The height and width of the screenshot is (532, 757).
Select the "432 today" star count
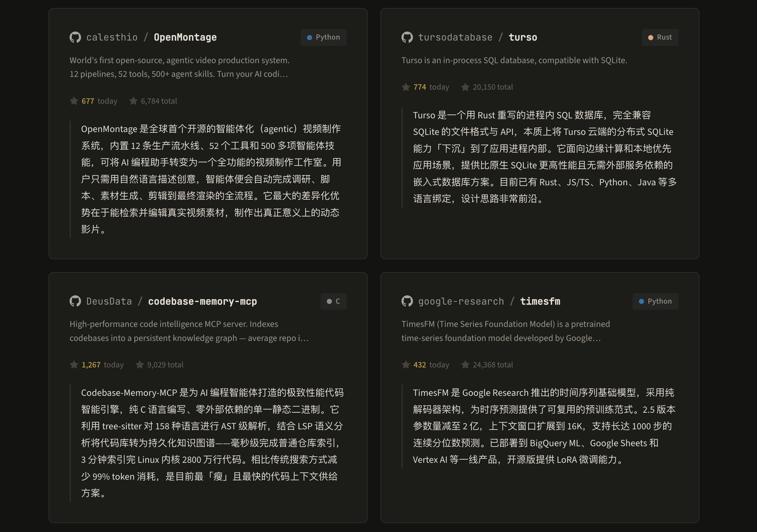tap(431, 365)
